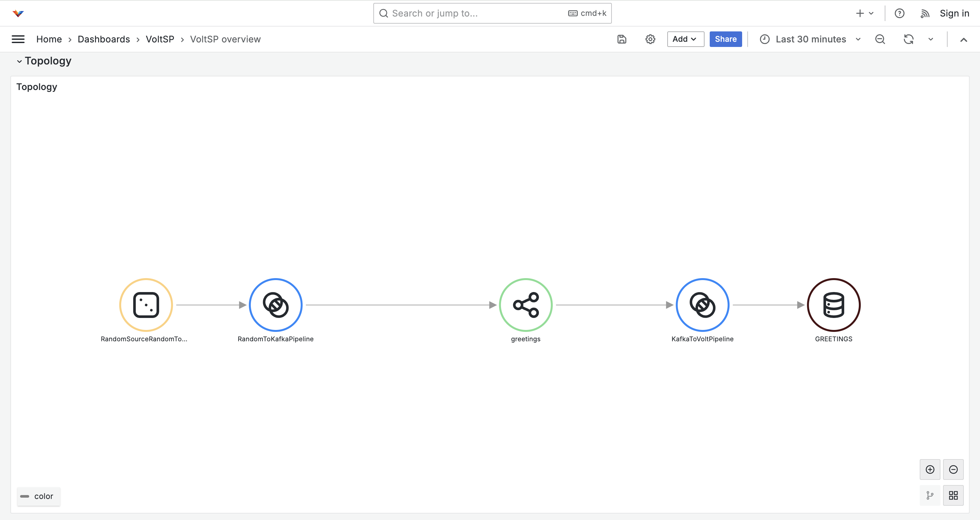Image resolution: width=980 pixels, height=520 pixels.
Task: Switch to grid layout view
Action: click(953, 495)
